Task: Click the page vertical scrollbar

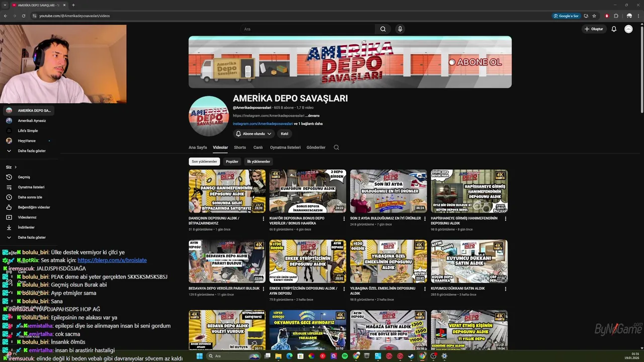Action: (x=641, y=70)
